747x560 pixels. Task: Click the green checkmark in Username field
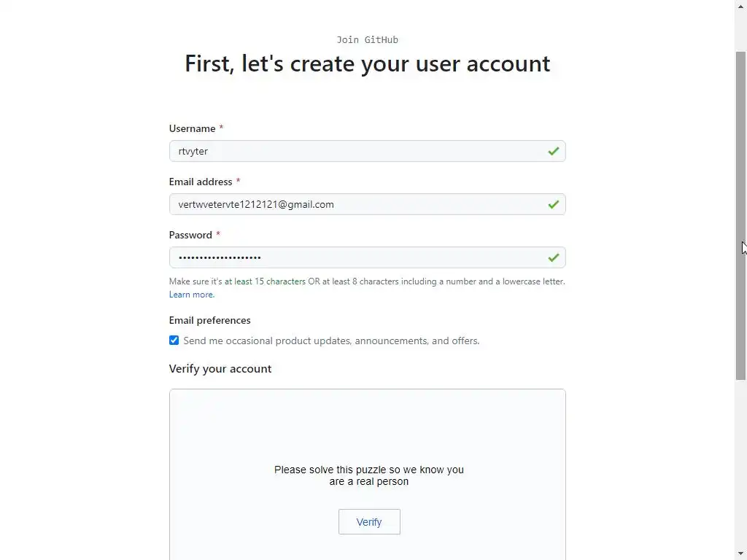point(554,151)
